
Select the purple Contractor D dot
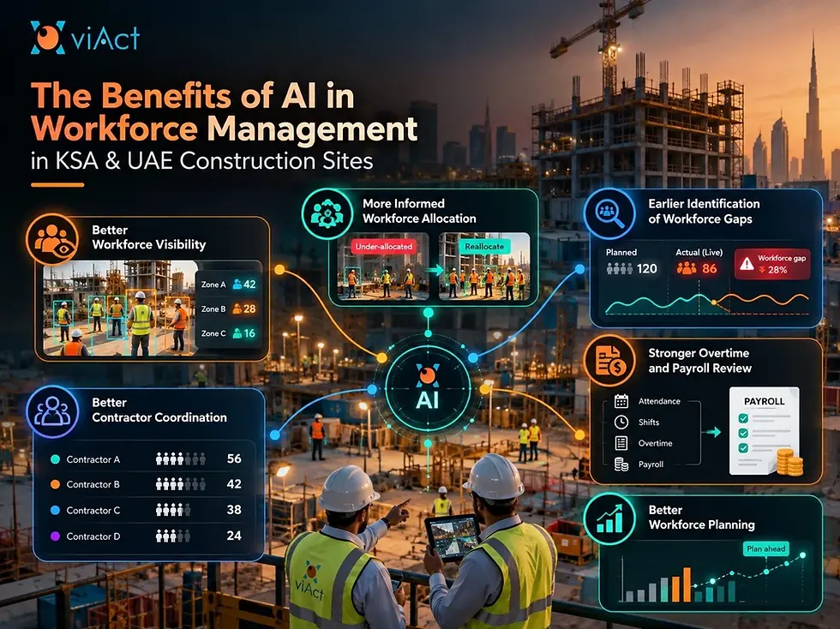(55, 536)
